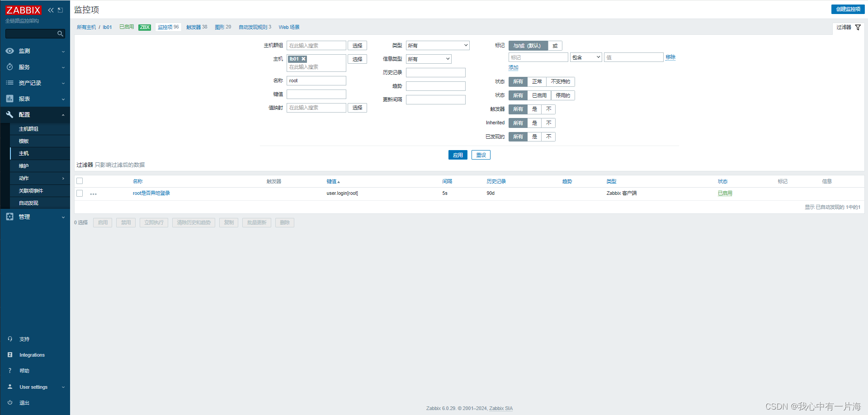Click the ZABBIX logo
Viewport: 868px width, 415px height.
[23, 10]
